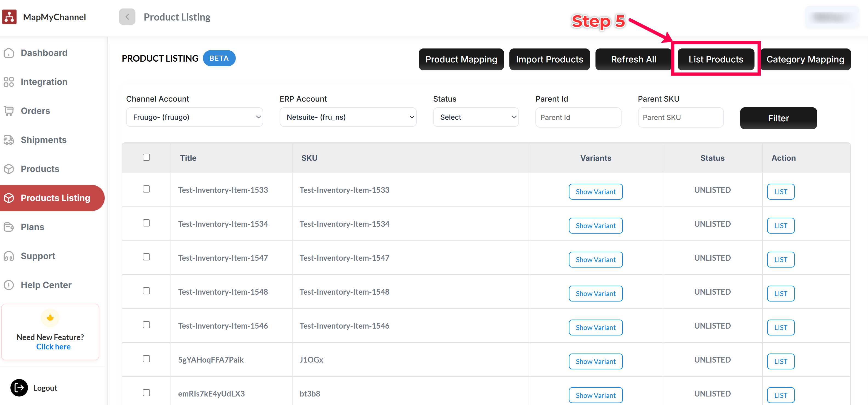The height and width of the screenshot is (405, 868).
Task: Open the Channel Account dropdown
Action: coord(194,117)
